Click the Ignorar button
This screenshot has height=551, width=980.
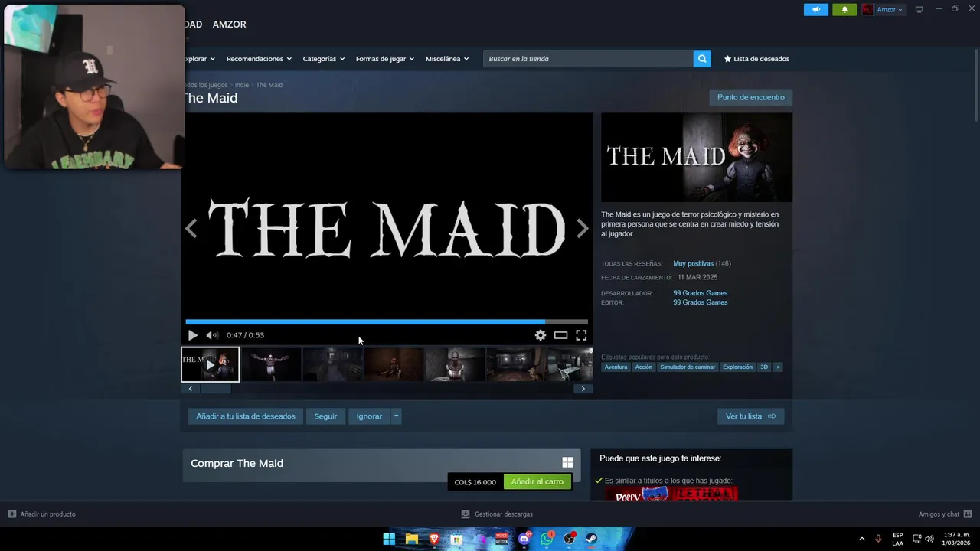pos(369,416)
